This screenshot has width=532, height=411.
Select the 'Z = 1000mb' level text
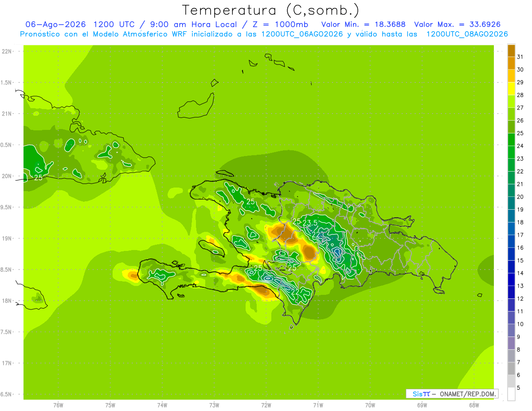[281, 24]
